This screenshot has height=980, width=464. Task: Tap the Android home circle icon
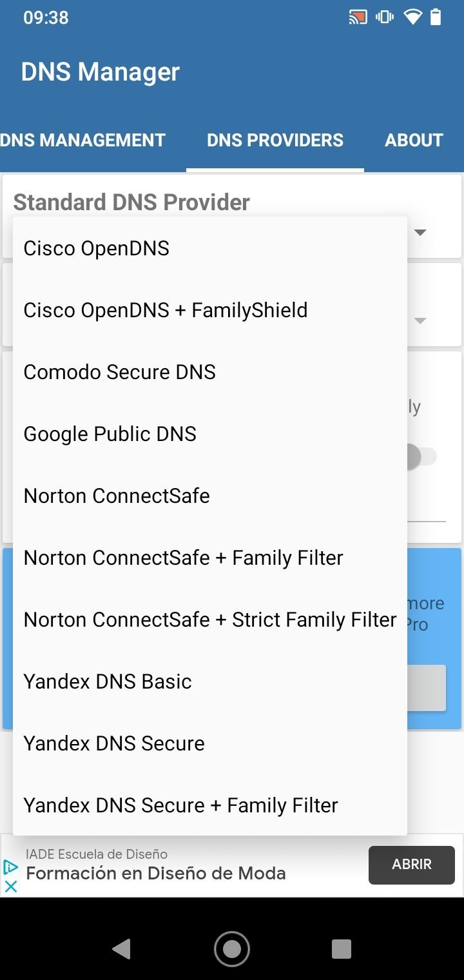(232, 949)
